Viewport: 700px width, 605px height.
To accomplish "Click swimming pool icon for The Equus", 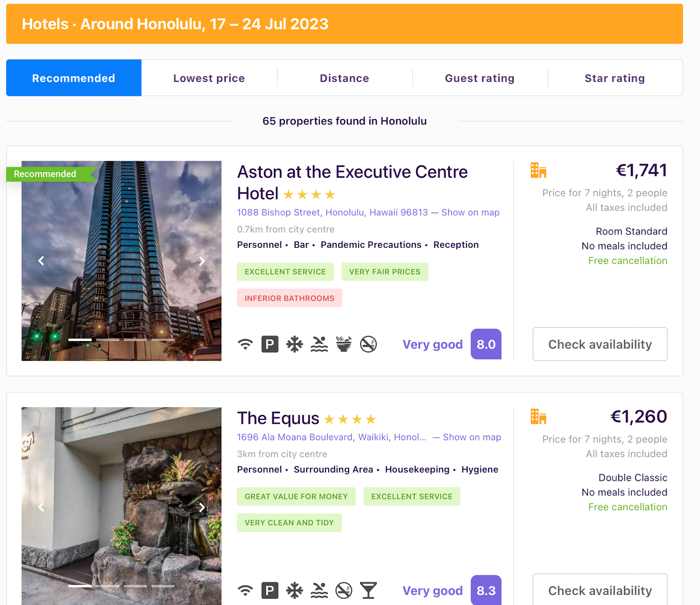I will (x=319, y=591).
